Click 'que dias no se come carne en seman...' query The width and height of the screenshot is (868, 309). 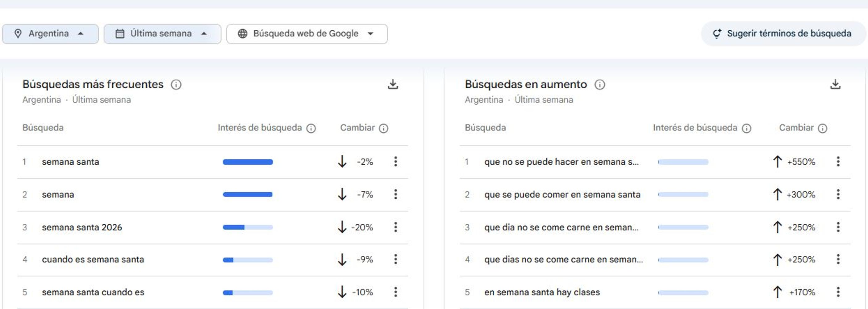point(563,260)
